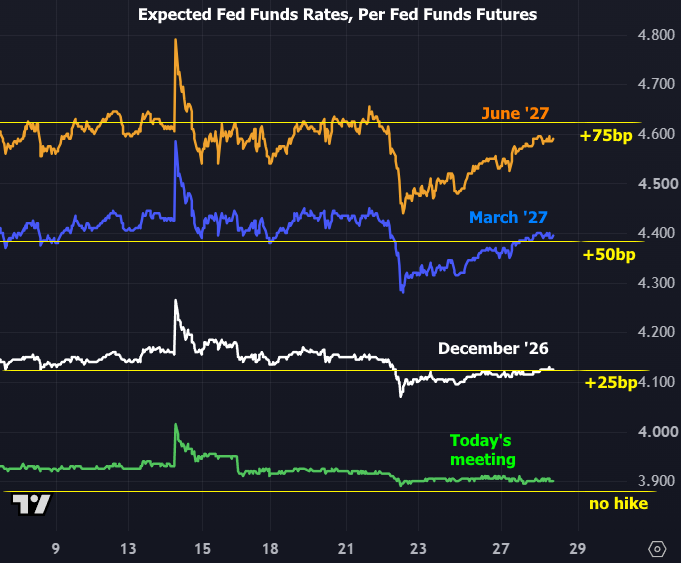The width and height of the screenshot is (681, 563).
Task: Click the TradingView logo
Action: coord(31,504)
